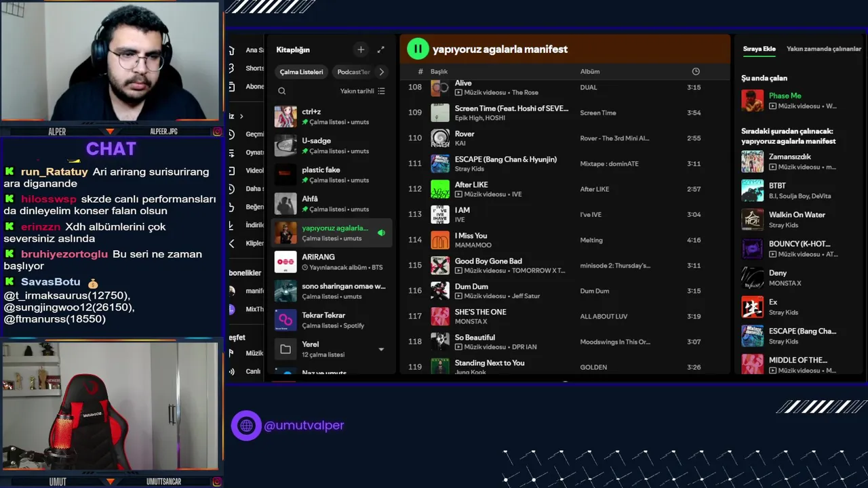This screenshot has height=488, width=868.
Task: Click the green pin icon under plastic fake
Action: 305,180
